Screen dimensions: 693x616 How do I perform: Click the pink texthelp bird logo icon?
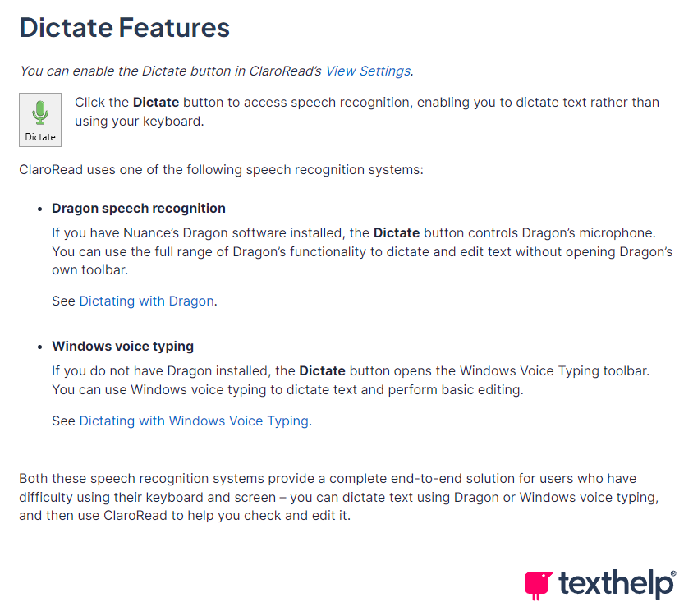pos(538,586)
